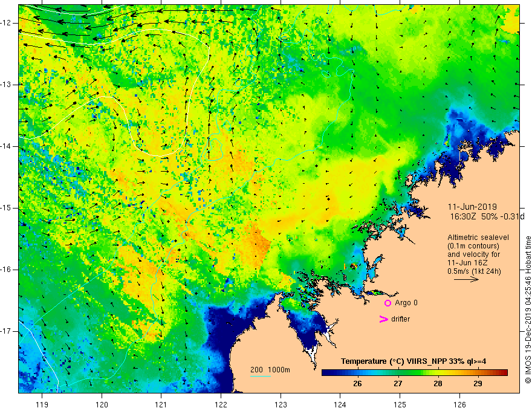This screenshot has height=411, width=532.
Task: Click the 'drifter' legend label
Action: 400,319
